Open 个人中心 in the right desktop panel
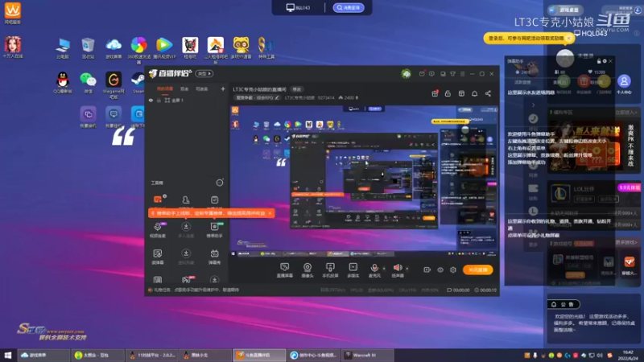This screenshot has height=362, width=644. coord(624,84)
